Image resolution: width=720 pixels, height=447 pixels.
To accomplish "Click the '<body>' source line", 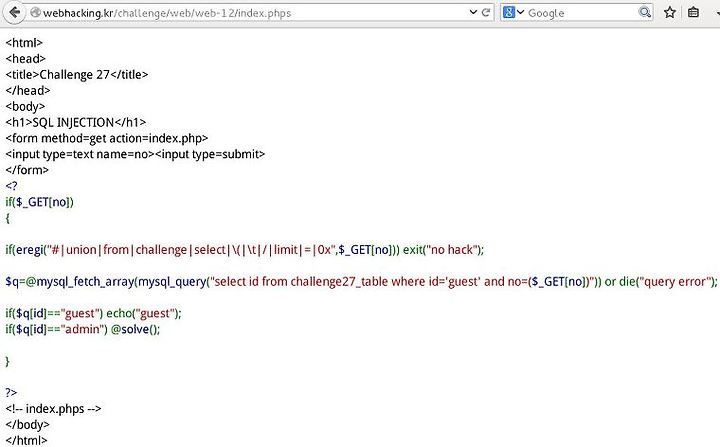I will [25, 107].
